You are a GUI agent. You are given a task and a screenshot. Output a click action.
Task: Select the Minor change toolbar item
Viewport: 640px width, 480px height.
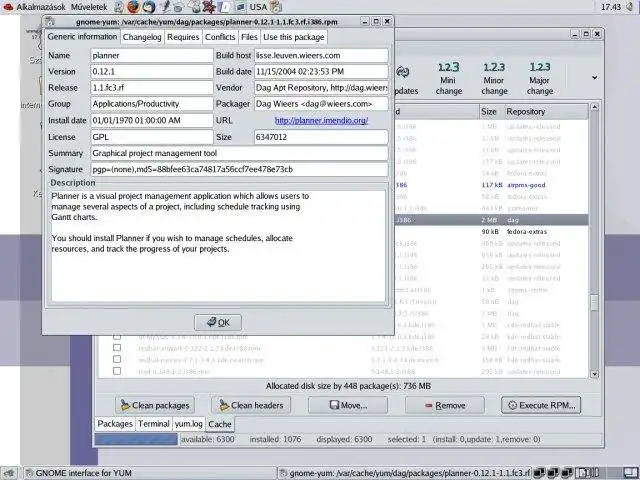(494, 78)
